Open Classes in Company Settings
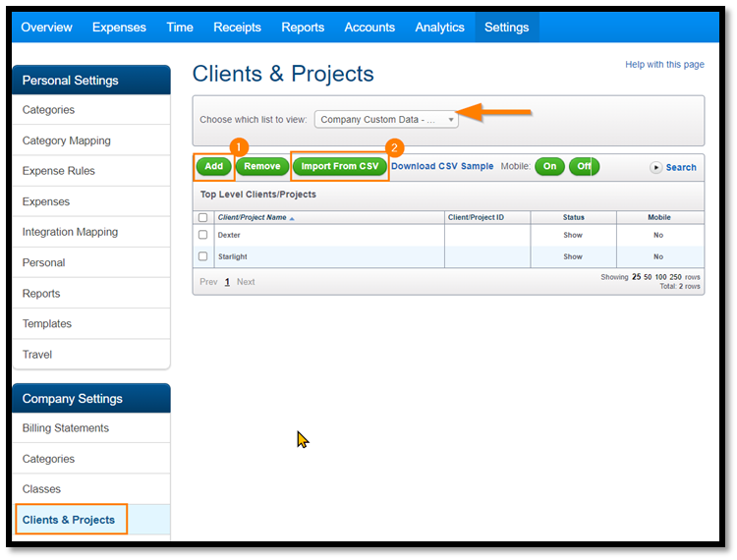737x560 pixels. click(91, 489)
